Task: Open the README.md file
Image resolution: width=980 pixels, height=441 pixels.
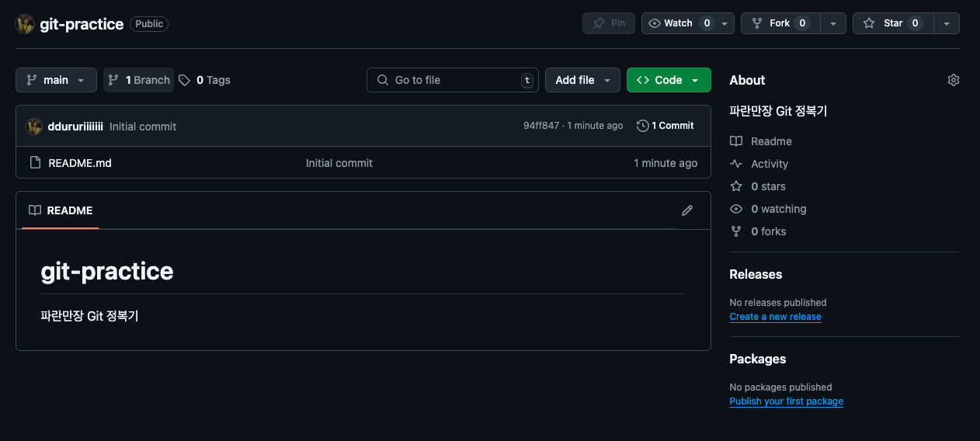Action: [x=80, y=163]
